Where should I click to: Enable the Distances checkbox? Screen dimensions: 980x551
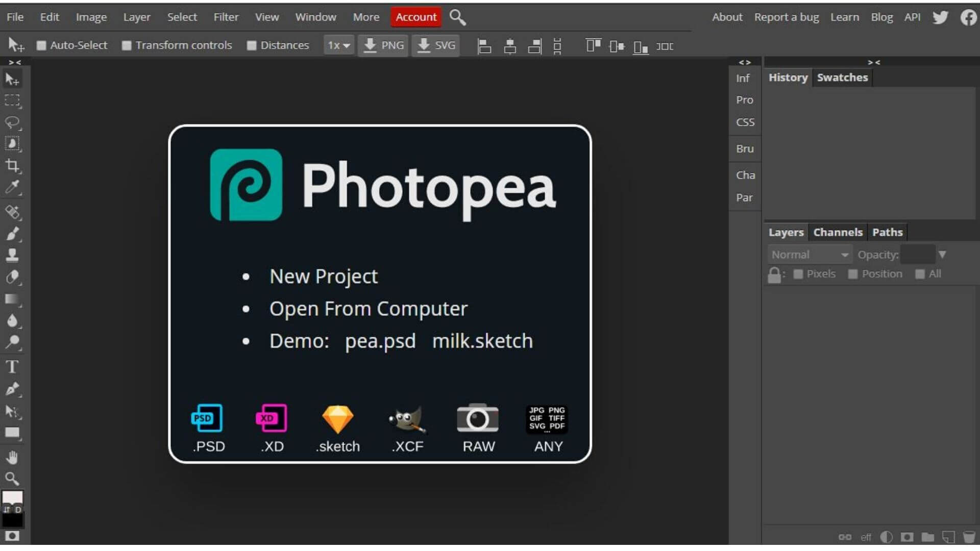point(252,46)
